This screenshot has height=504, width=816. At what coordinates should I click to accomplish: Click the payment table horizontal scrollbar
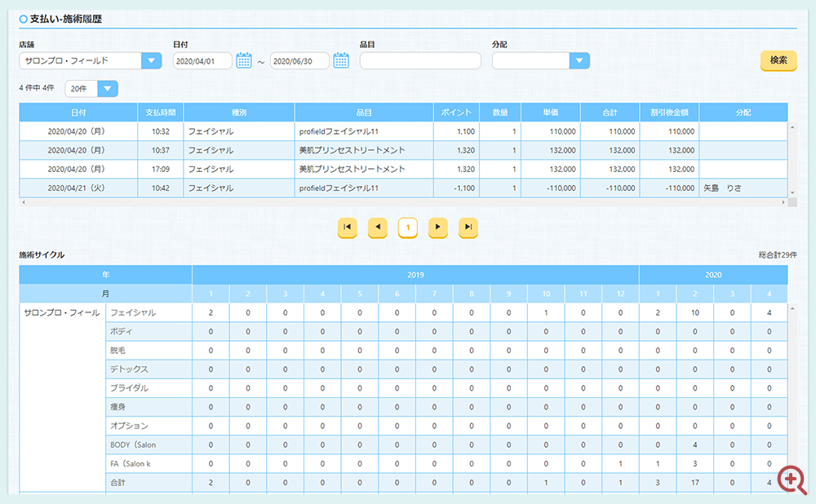(403, 202)
